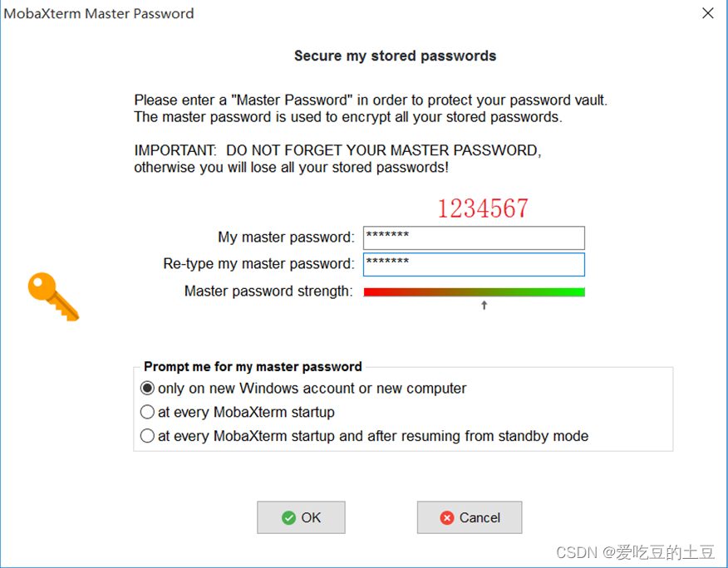Viewport: 728px width, 568px height.
Task: Click the 'My master password' input field
Action: pos(474,237)
